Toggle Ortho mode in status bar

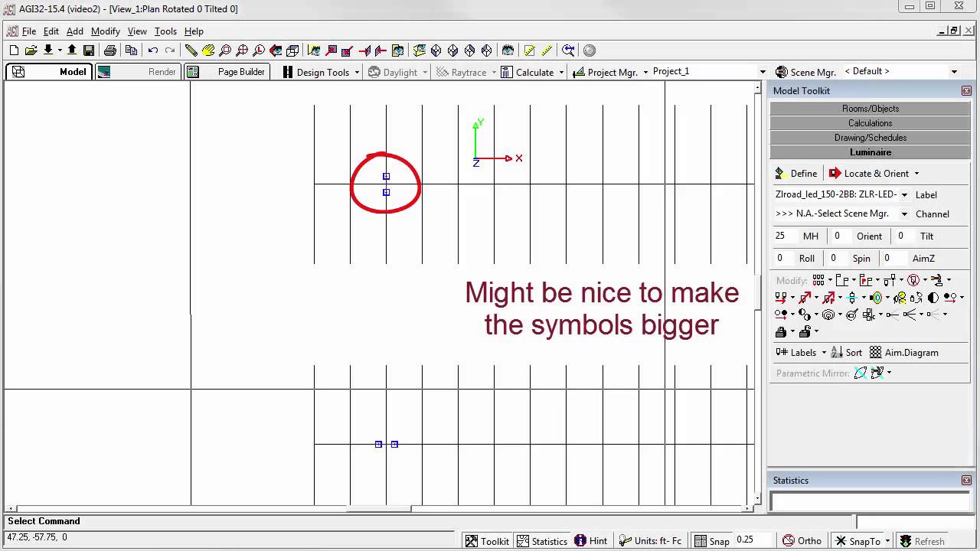pyautogui.click(x=802, y=541)
